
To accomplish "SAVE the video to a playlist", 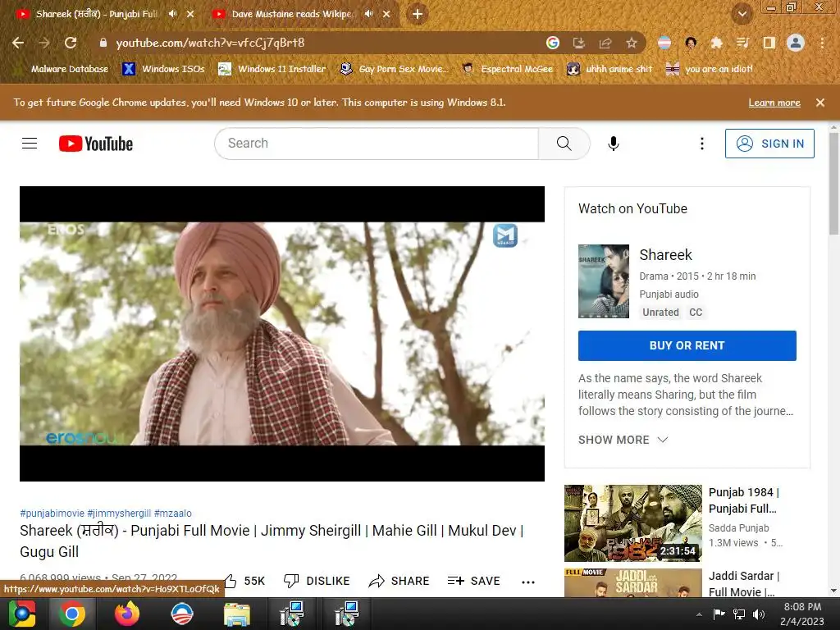I will click(x=473, y=581).
